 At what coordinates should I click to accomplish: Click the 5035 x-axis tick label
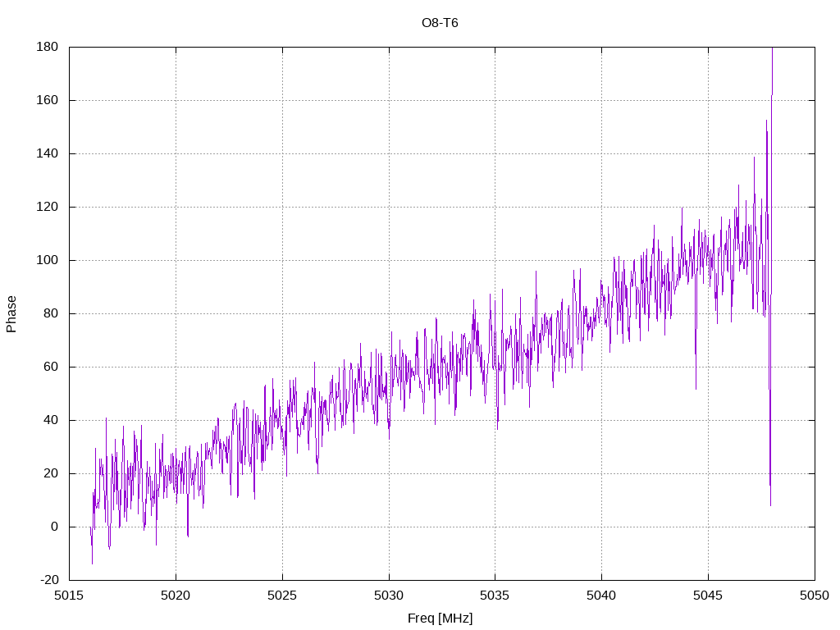pyautogui.click(x=495, y=596)
